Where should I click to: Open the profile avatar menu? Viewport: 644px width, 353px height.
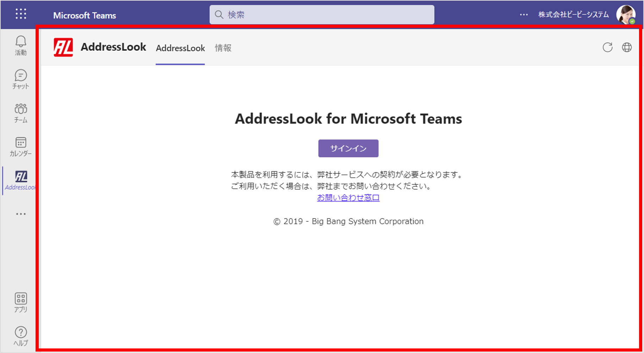[x=626, y=15]
